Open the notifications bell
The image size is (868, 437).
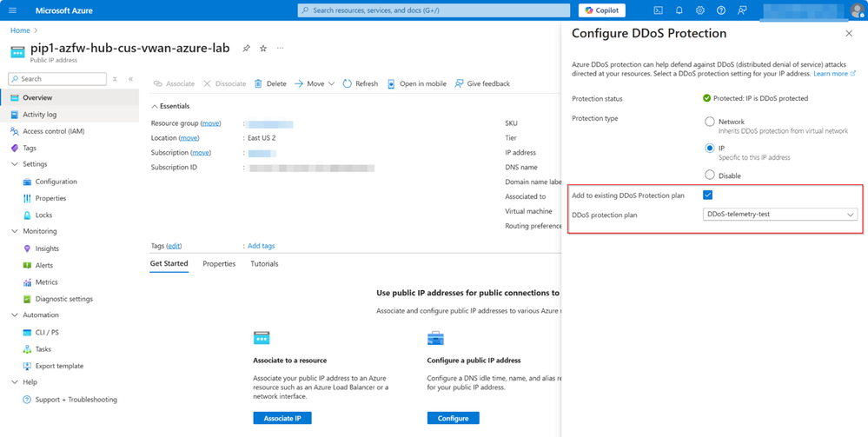pos(679,10)
